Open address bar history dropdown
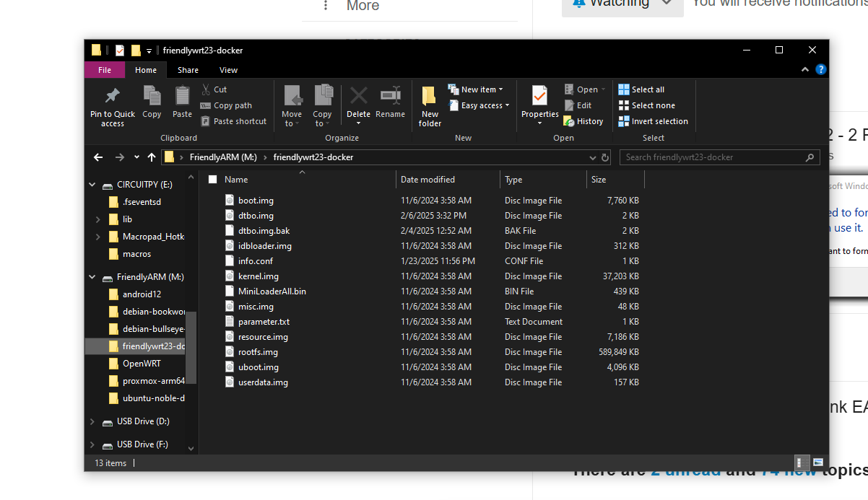 (593, 157)
